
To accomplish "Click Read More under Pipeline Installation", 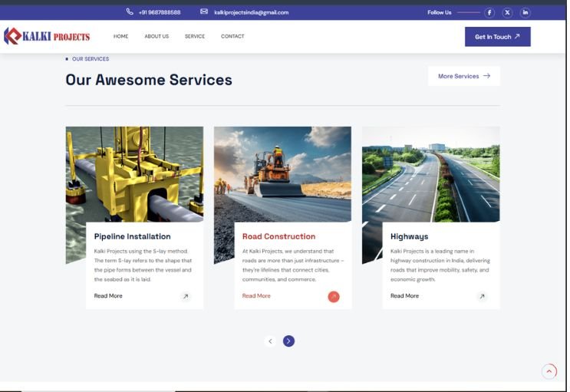I will [108, 296].
